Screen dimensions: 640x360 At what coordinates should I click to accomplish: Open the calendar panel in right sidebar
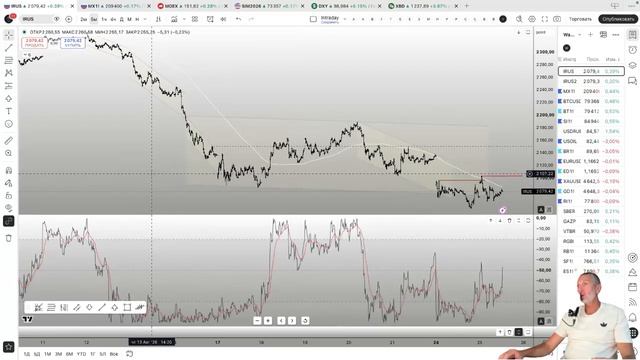click(632, 287)
